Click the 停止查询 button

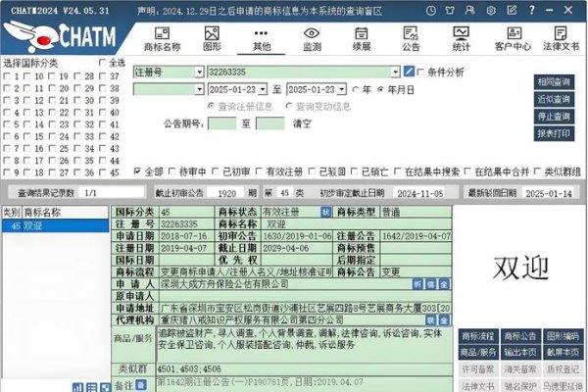[554, 117]
